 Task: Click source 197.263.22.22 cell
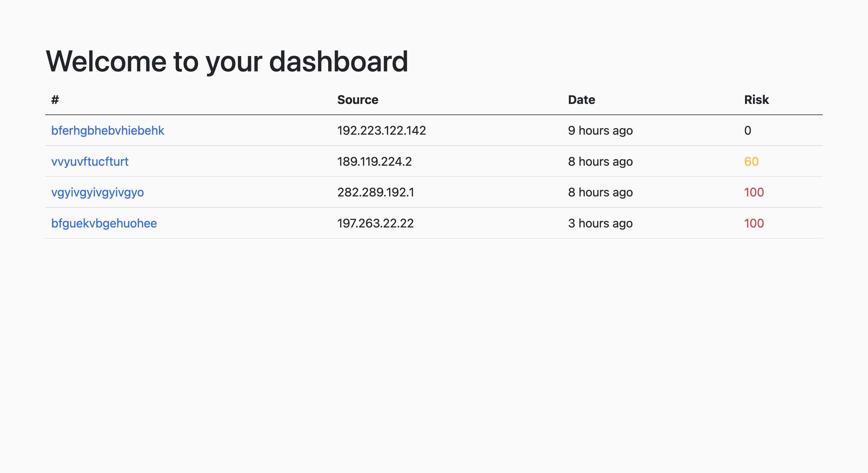(x=375, y=223)
